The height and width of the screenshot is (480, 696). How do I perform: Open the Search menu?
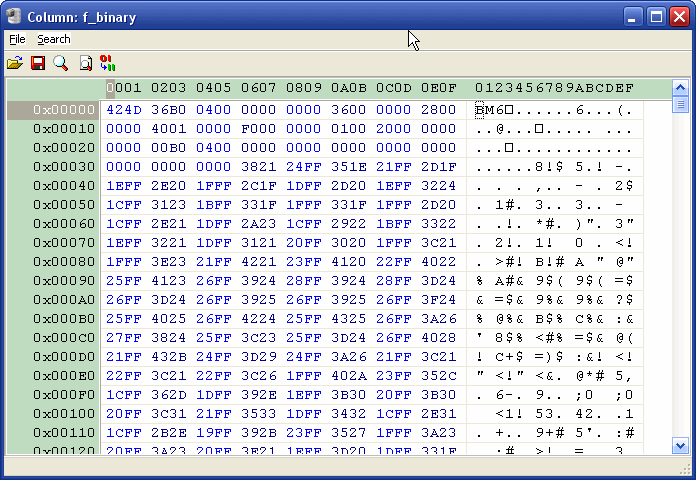[x=54, y=40]
